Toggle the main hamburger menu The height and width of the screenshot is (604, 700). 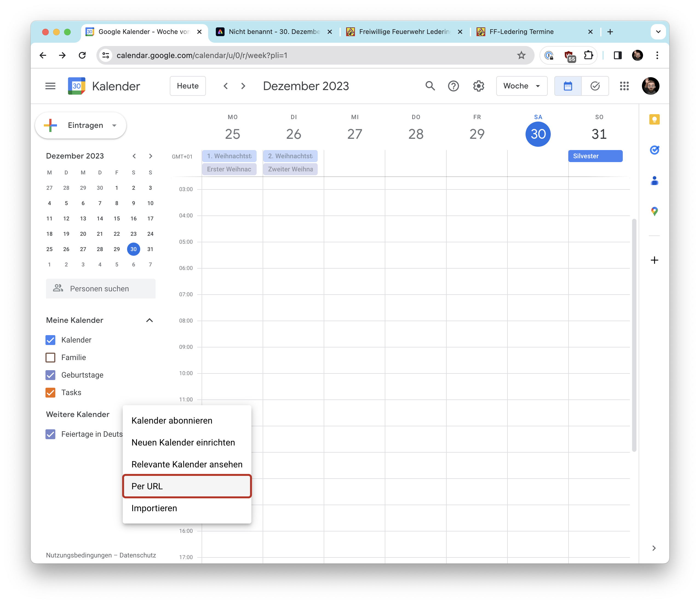tap(50, 86)
